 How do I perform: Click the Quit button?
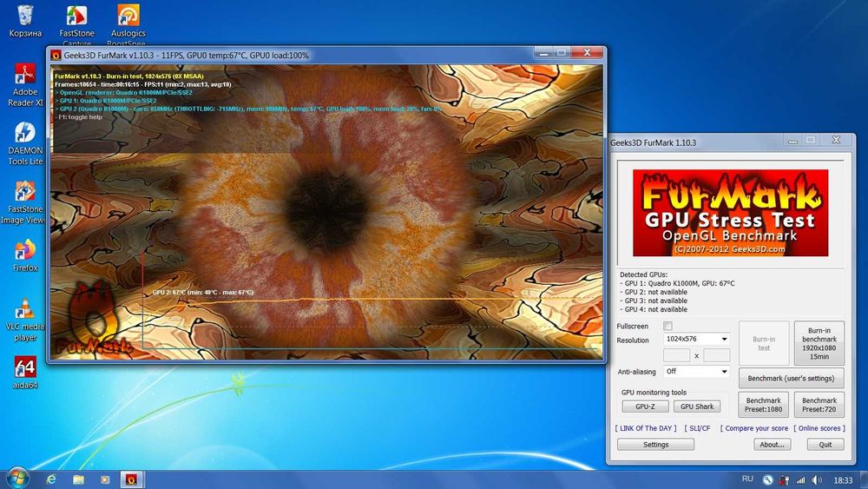pyautogui.click(x=825, y=445)
